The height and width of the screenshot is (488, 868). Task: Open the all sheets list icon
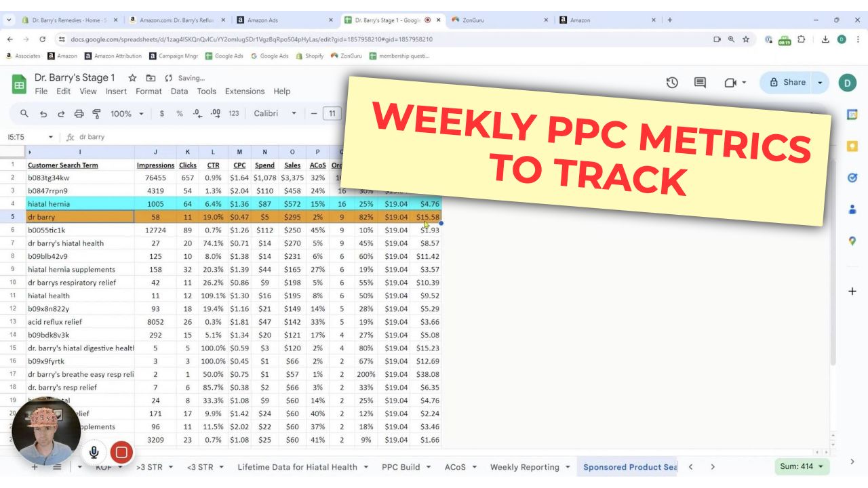57,467
